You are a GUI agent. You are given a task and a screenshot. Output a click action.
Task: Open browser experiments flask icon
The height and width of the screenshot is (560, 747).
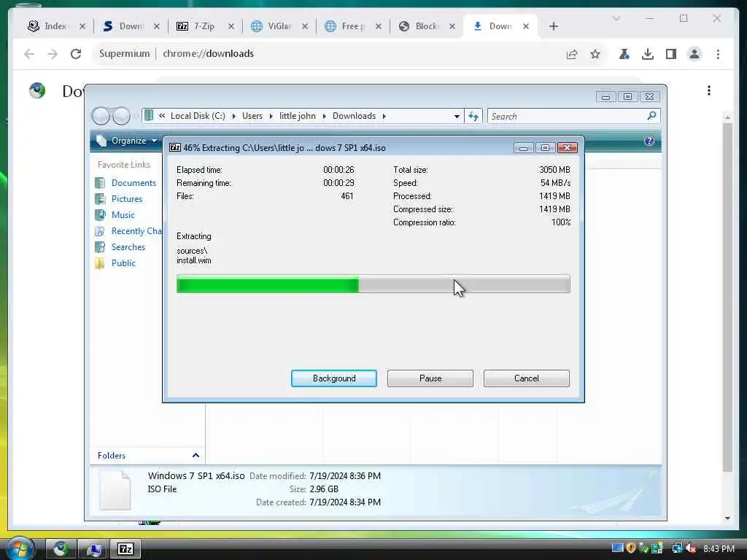click(624, 54)
